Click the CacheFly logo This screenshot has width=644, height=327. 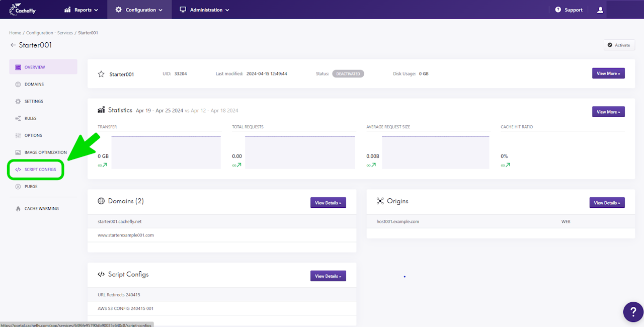[23, 10]
